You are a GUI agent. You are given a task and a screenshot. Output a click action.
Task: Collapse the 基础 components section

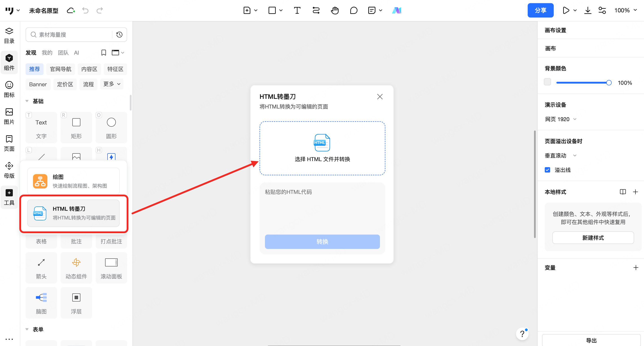pyautogui.click(x=27, y=101)
